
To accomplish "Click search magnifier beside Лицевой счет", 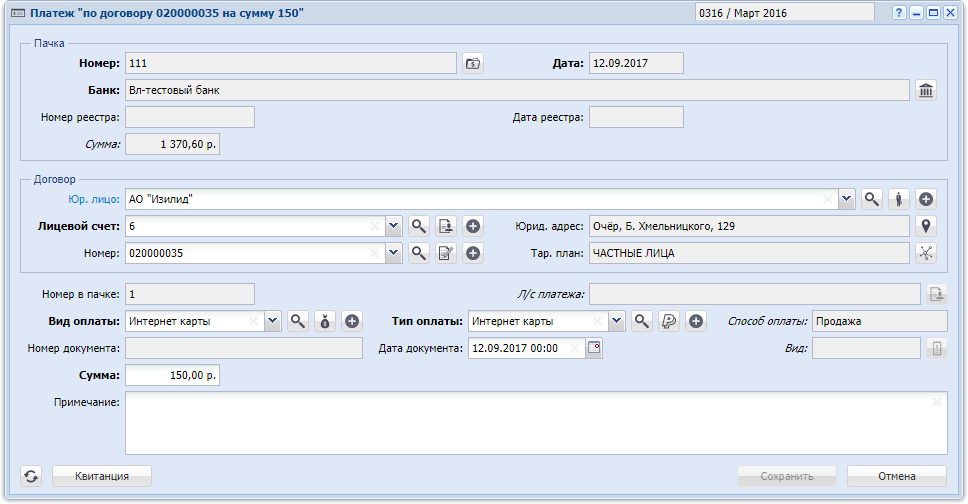I will click(x=419, y=227).
